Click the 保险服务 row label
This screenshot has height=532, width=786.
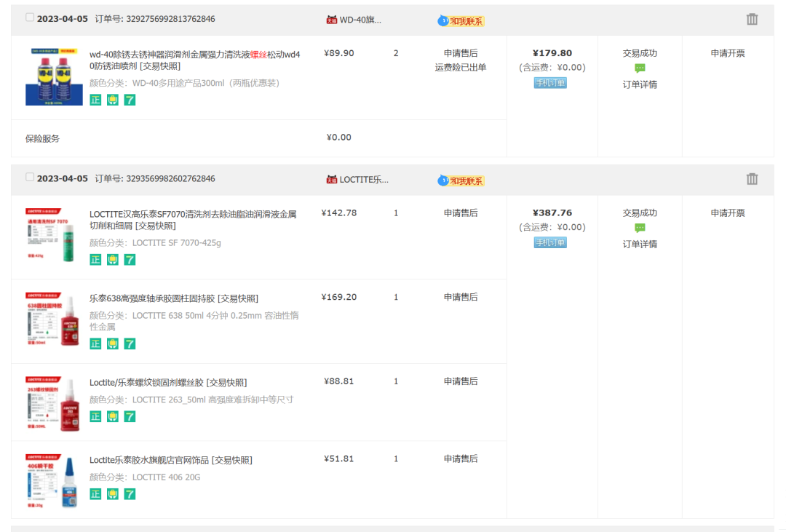coord(42,138)
